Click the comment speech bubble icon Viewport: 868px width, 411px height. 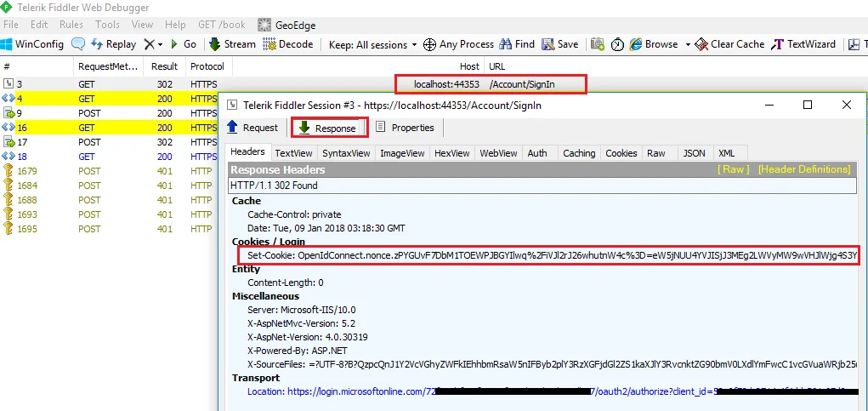pyautogui.click(x=78, y=44)
